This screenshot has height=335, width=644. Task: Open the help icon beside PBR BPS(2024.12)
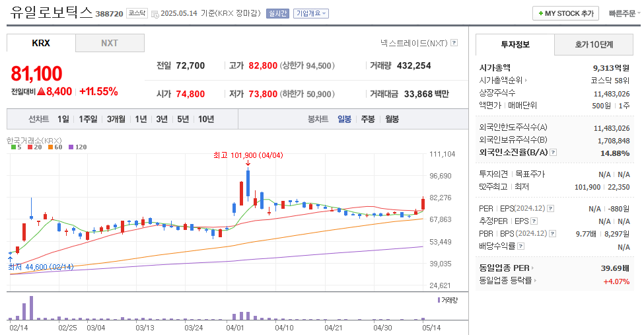pos(553,234)
